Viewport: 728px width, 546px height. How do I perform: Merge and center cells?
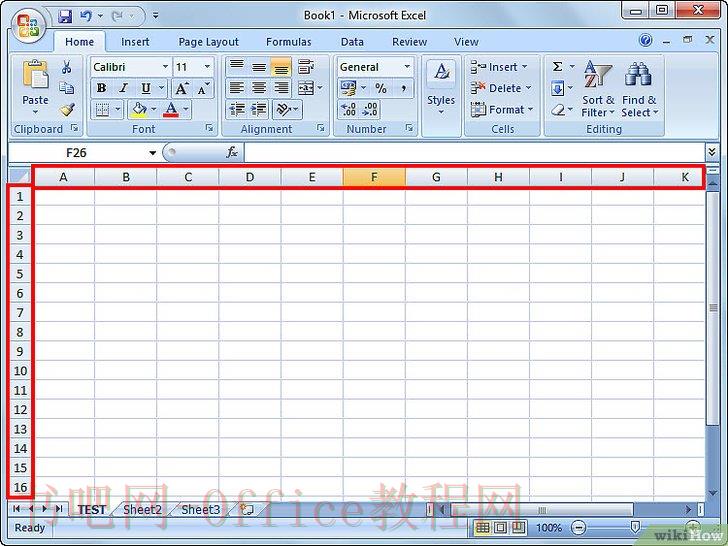coord(306,87)
